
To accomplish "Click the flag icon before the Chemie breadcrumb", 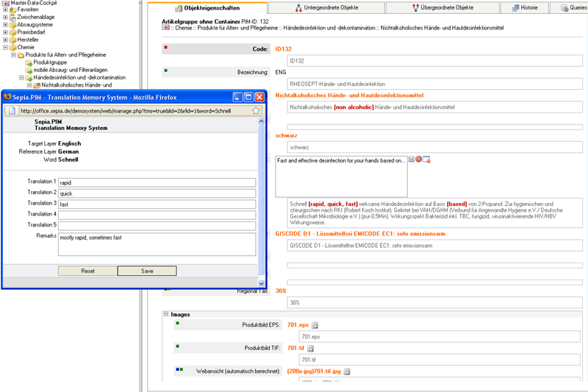I will (165, 28).
